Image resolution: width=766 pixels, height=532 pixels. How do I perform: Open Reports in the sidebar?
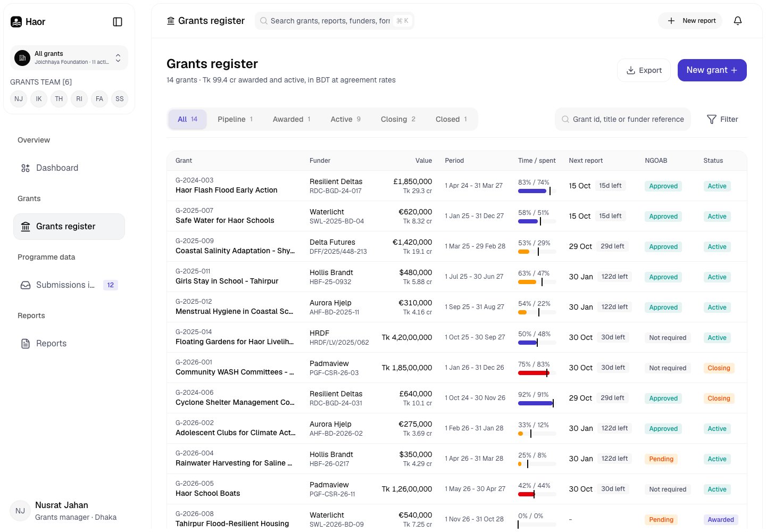point(69,344)
